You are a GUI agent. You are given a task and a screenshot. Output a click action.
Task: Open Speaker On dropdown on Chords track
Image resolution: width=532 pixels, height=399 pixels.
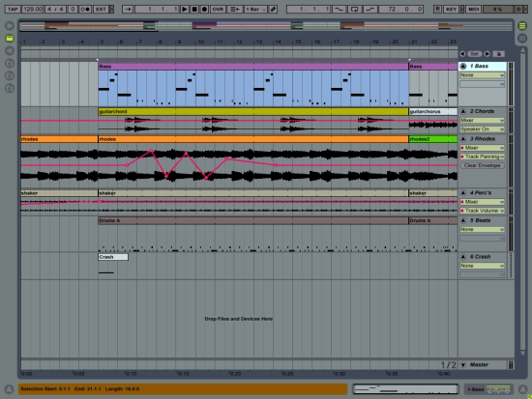(x=482, y=129)
